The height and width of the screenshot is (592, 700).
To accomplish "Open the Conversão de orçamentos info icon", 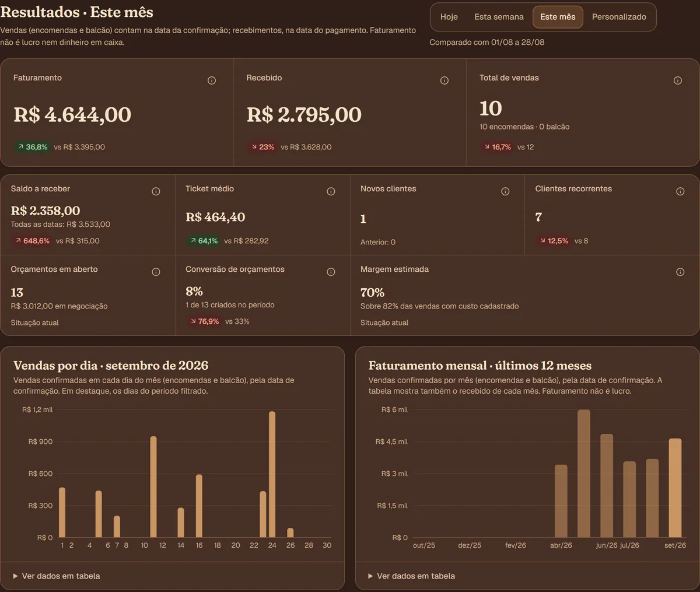I will coord(331,272).
